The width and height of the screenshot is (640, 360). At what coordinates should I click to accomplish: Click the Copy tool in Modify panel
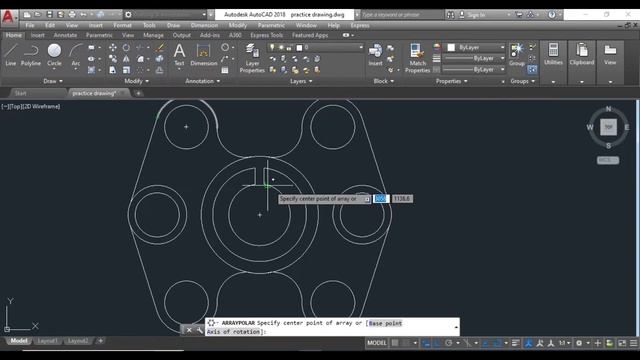click(113, 59)
